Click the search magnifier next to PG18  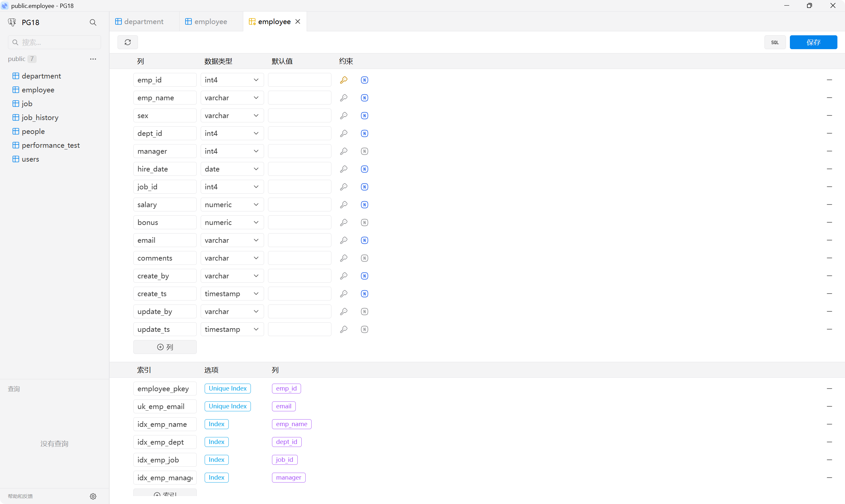[x=93, y=22]
